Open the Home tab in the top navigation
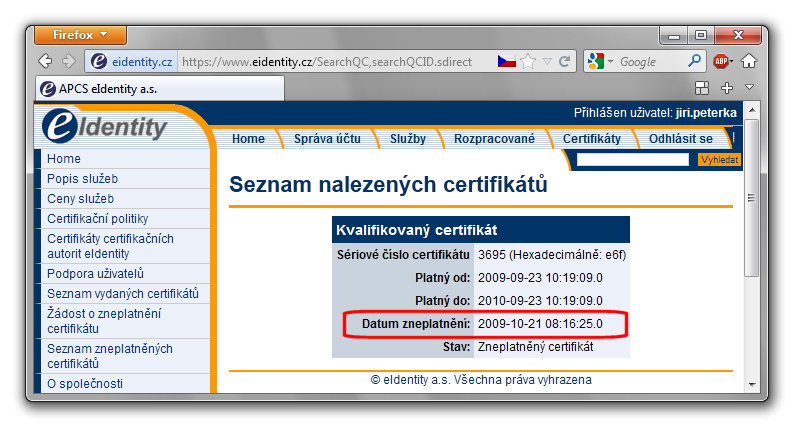The height and width of the screenshot is (430, 799). [x=248, y=139]
